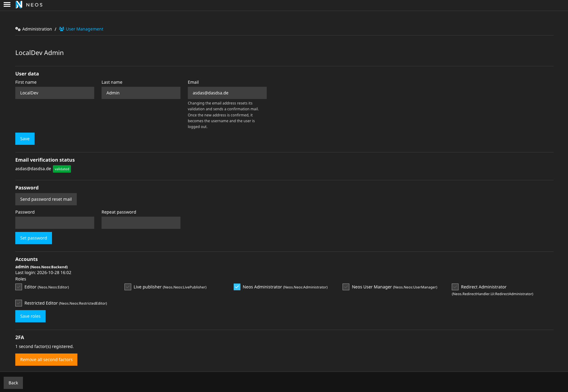This screenshot has height=392, width=568.
Task: Save the user data
Action: point(25,139)
